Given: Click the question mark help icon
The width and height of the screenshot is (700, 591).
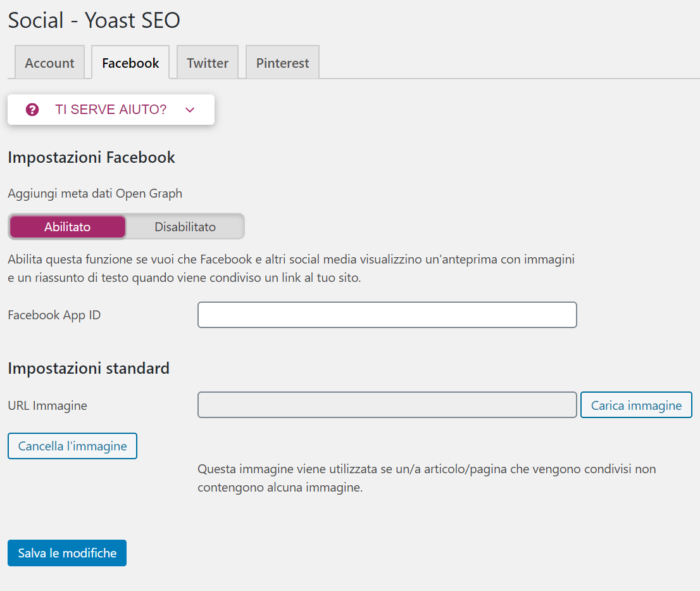Looking at the screenshot, I should [x=32, y=110].
